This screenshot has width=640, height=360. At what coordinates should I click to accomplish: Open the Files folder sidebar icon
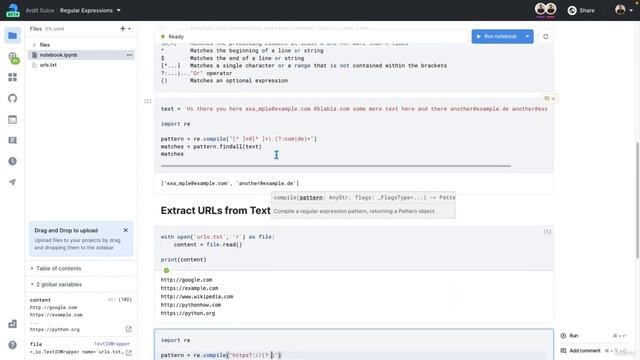(x=13, y=36)
